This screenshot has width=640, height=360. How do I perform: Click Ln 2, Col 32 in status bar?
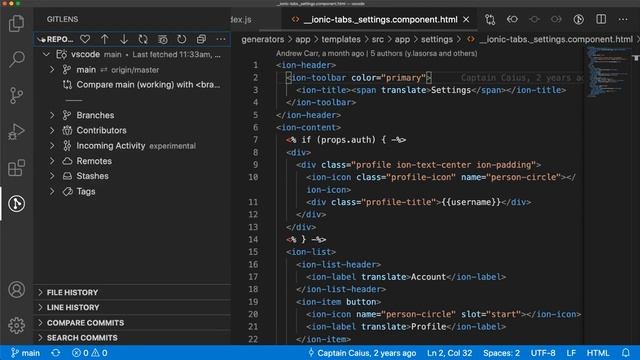pos(449,353)
